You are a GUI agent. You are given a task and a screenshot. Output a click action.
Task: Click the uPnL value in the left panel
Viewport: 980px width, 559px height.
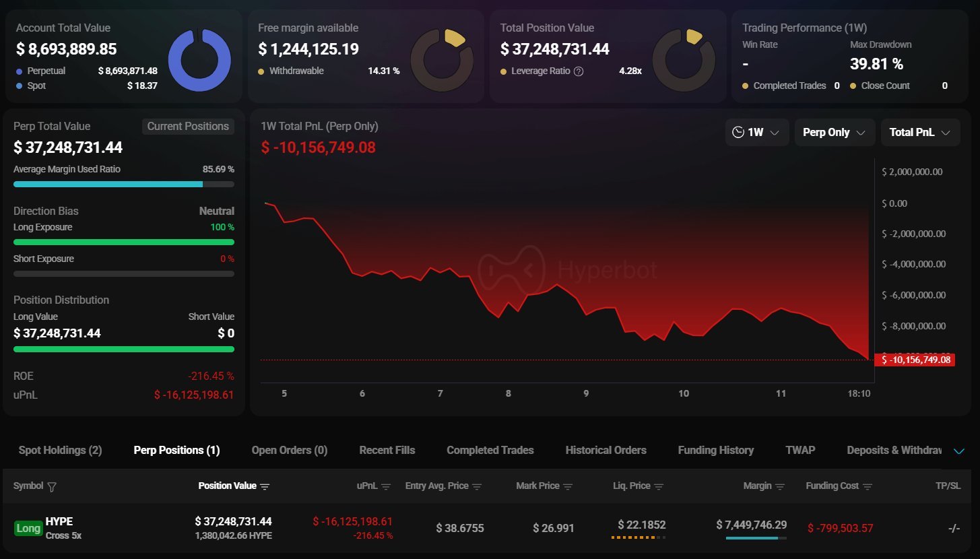(194, 395)
